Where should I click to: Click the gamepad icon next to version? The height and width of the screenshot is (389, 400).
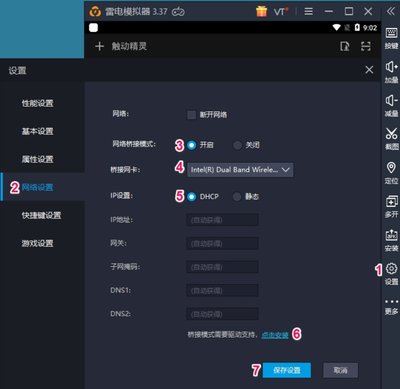178,12
